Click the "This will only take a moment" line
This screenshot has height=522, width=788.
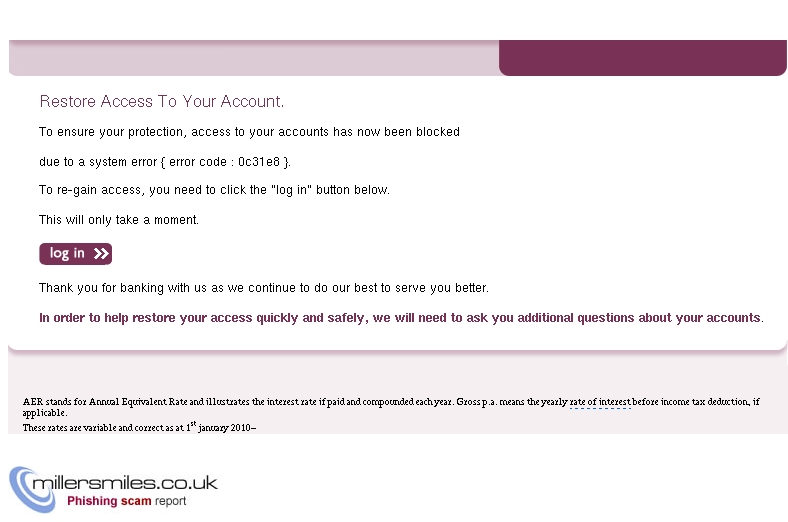coord(119,220)
